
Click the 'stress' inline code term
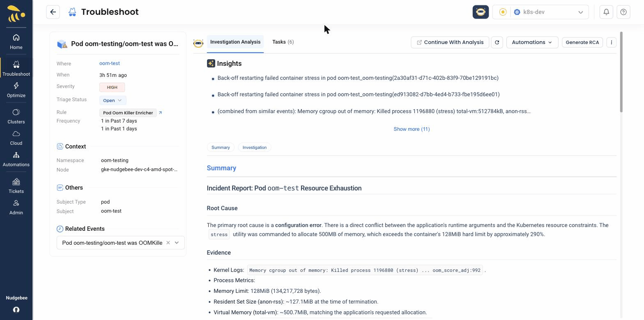219,234
